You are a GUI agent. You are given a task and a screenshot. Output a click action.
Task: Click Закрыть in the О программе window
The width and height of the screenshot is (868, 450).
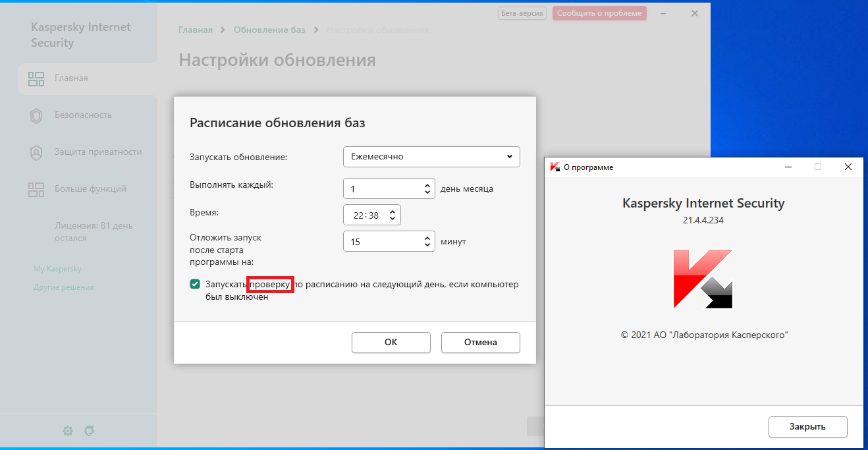[808, 426]
